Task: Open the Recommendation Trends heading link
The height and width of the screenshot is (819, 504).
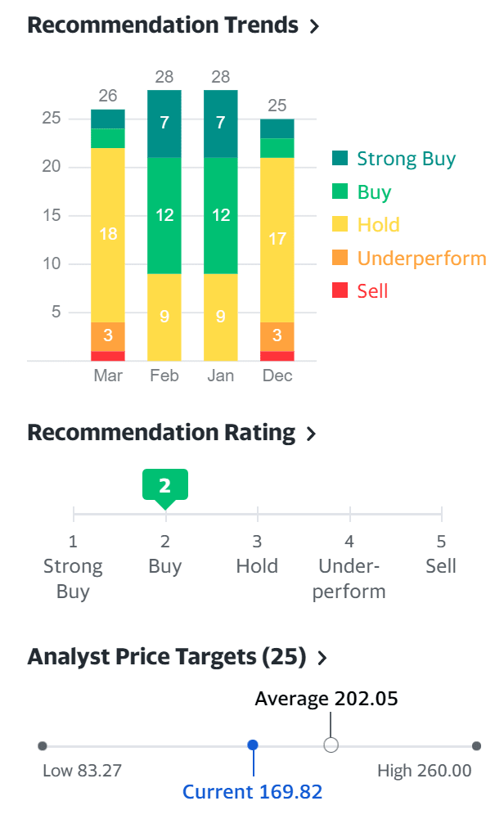Action: (x=163, y=25)
